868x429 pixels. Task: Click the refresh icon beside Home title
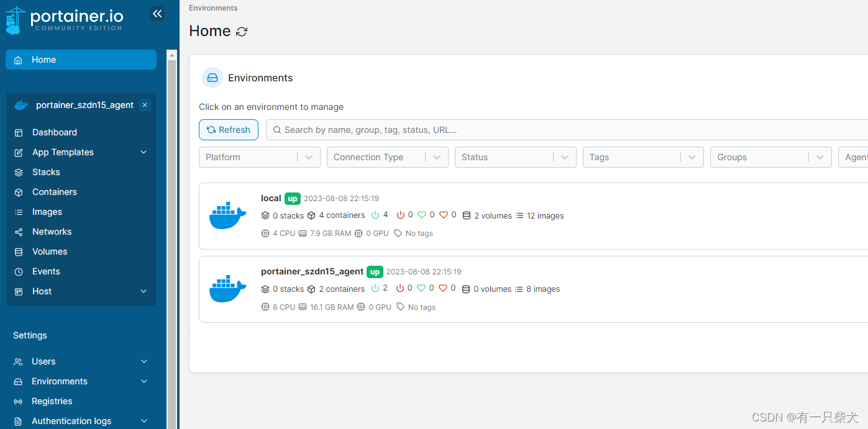coord(242,32)
